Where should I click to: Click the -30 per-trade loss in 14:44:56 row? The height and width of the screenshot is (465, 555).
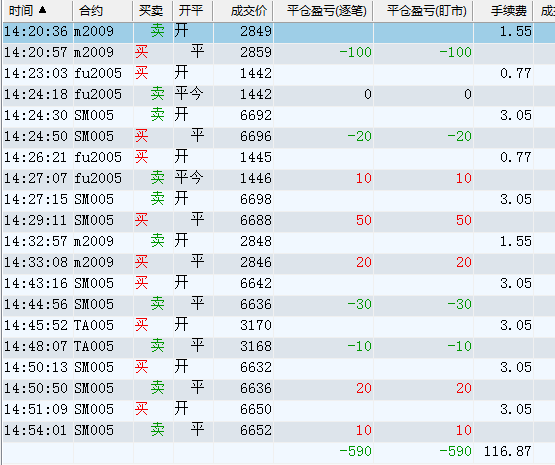tap(359, 304)
